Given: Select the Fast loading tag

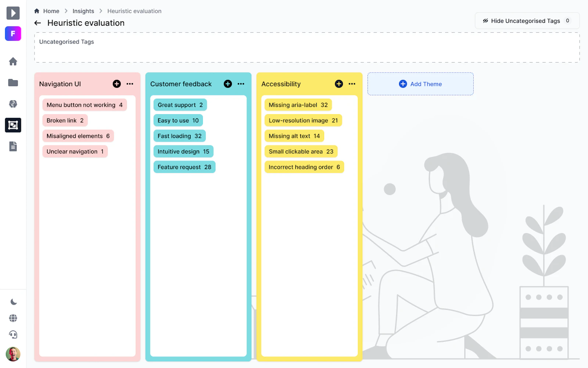Looking at the screenshot, I should 179,136.
